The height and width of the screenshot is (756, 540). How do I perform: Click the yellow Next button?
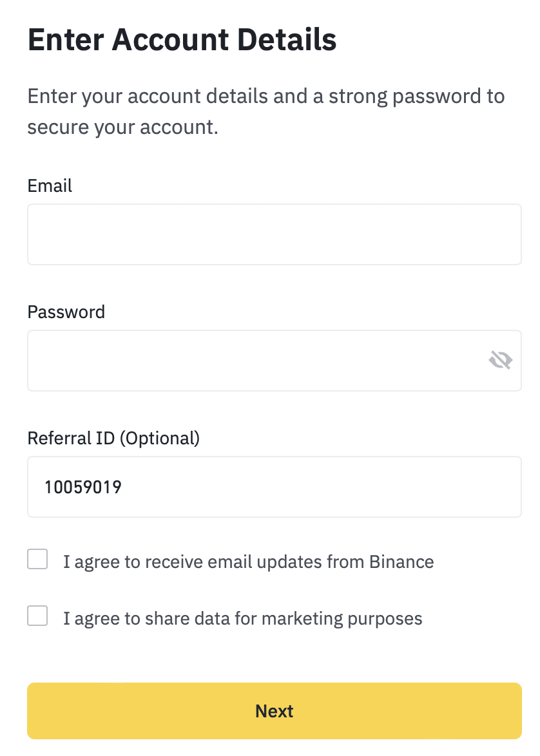(274, 711)
